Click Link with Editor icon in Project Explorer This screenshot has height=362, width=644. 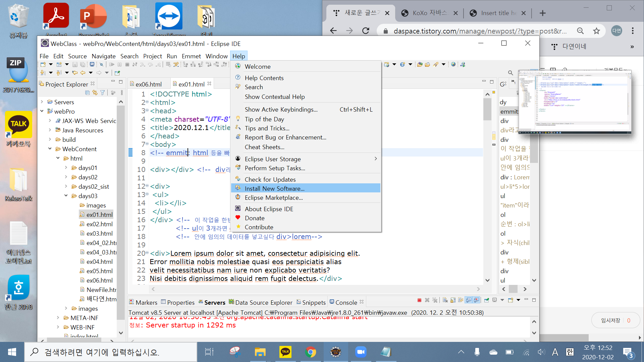point(95,93)
